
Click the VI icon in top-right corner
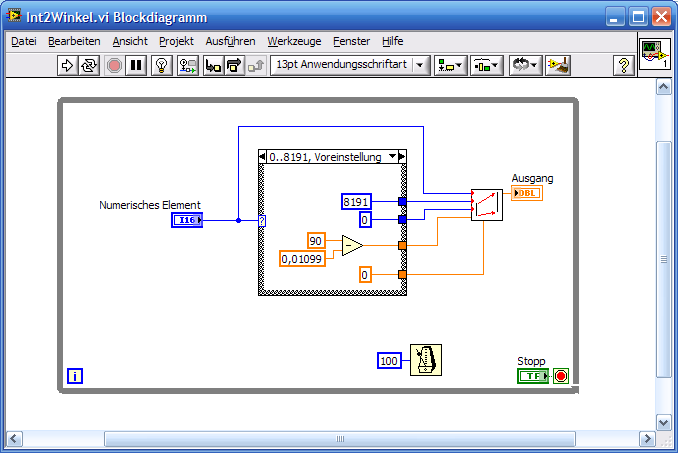[x=655, y=54]
